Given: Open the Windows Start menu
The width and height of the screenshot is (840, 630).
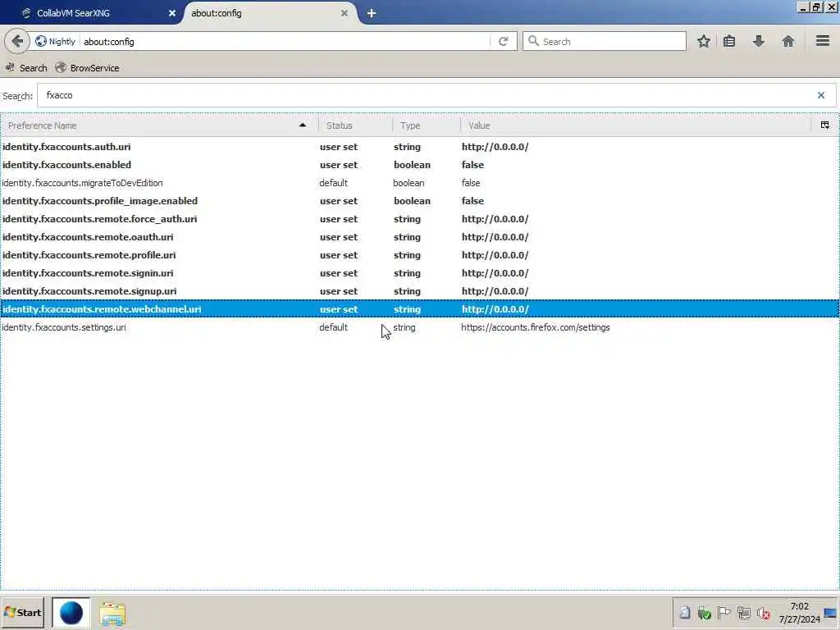Looking at the screenshot, I should click(x=22, y=613).
